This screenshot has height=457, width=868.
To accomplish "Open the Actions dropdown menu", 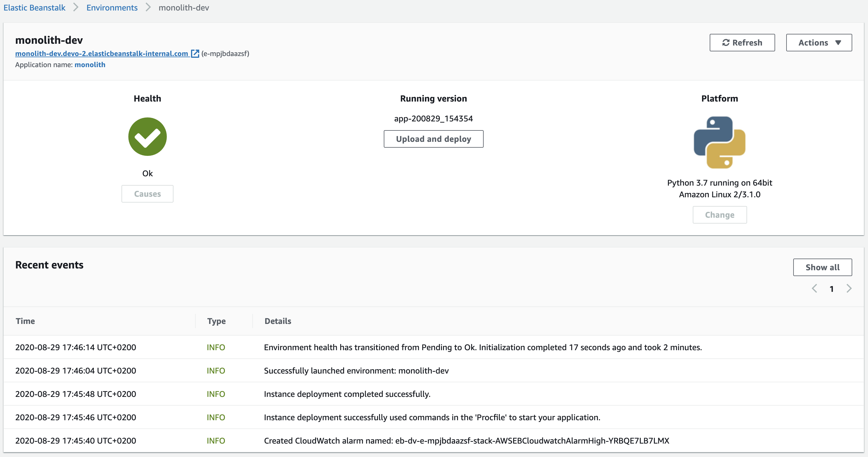I will click(819, 43).
